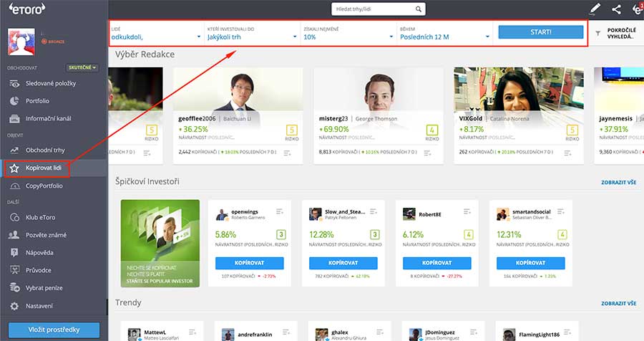Image resolution: width=644 pixels, height=341 pixels.
Task: Open FlamingLight186 trader name
Action: pos(540,335)
